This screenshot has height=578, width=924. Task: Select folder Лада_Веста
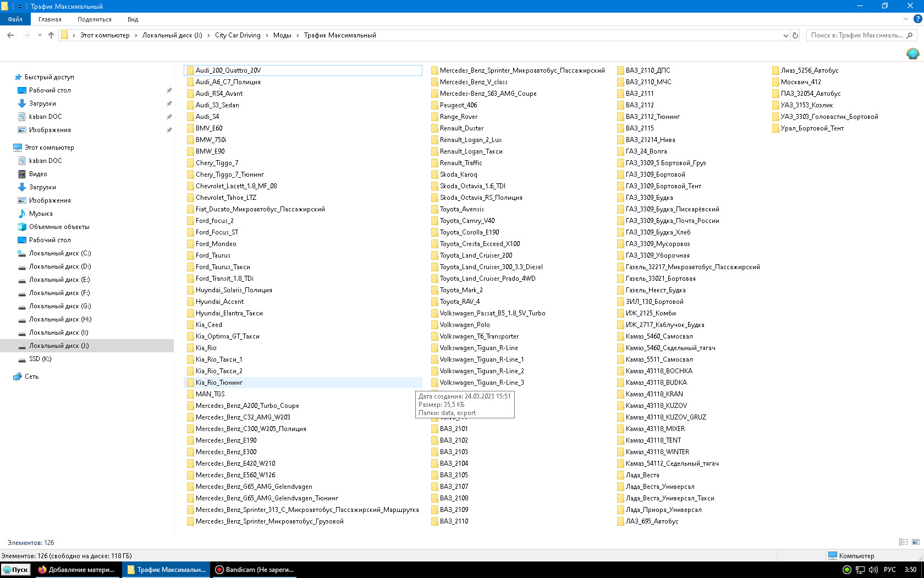point(642,475)
